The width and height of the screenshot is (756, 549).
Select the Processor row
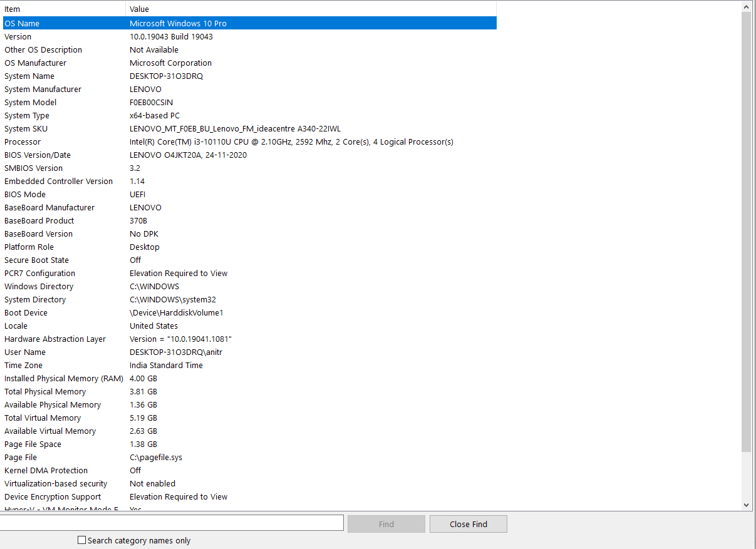[249, 141]
